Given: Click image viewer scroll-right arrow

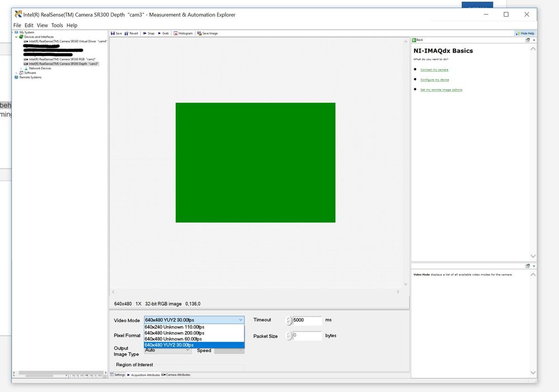Looking at the screenshot, I should click(398, 292).
